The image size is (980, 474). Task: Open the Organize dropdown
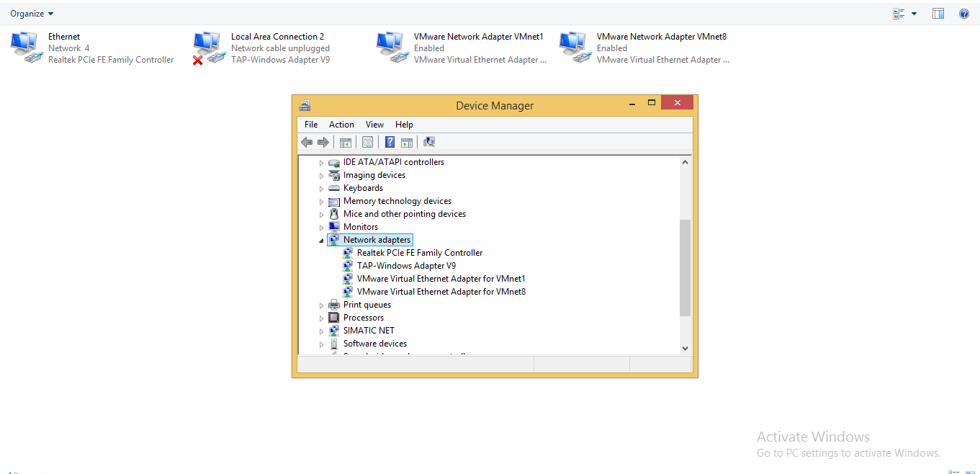[32, 14]
